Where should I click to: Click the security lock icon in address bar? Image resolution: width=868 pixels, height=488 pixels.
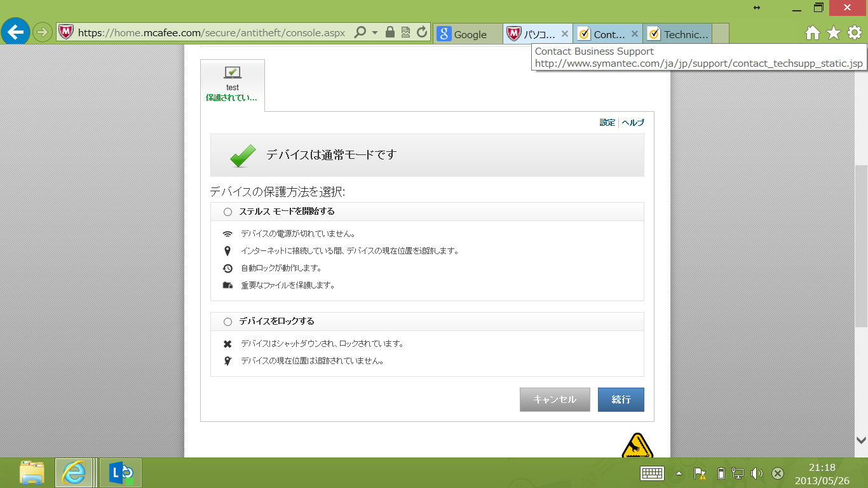(x=390, y=32)
